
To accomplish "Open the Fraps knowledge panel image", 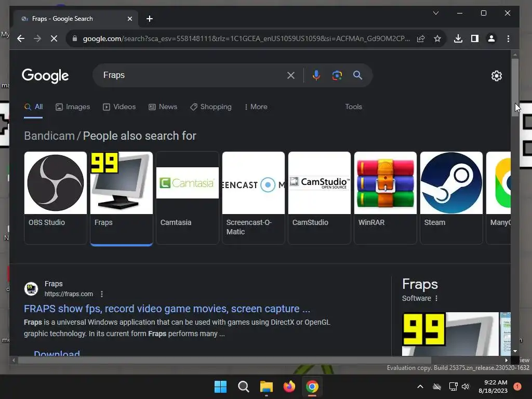I will 450,334.
